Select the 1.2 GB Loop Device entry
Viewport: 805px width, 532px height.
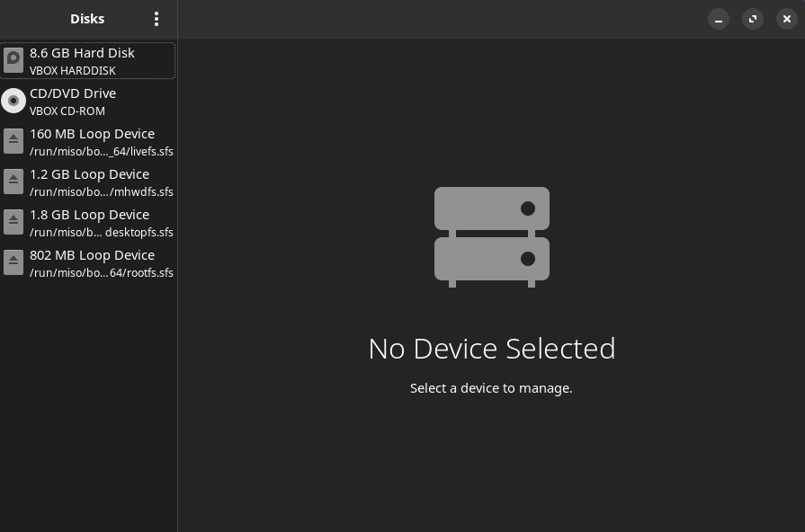[87, 182]
